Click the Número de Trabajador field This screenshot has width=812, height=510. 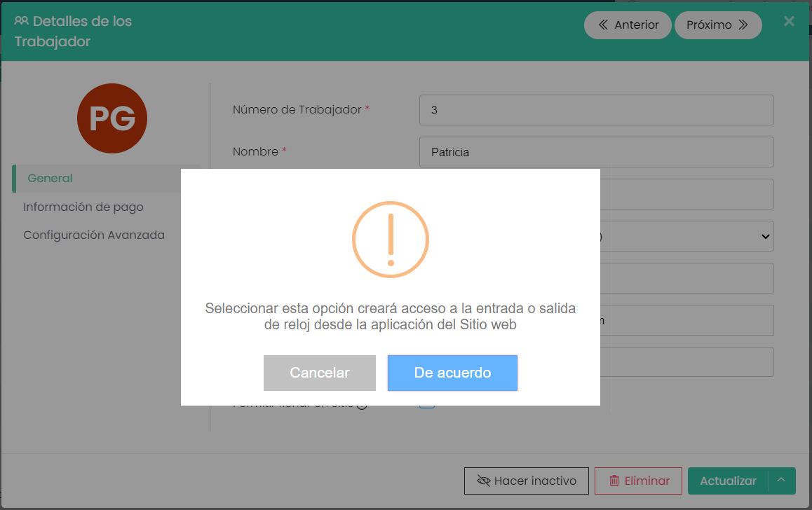[x=596, y=111]
